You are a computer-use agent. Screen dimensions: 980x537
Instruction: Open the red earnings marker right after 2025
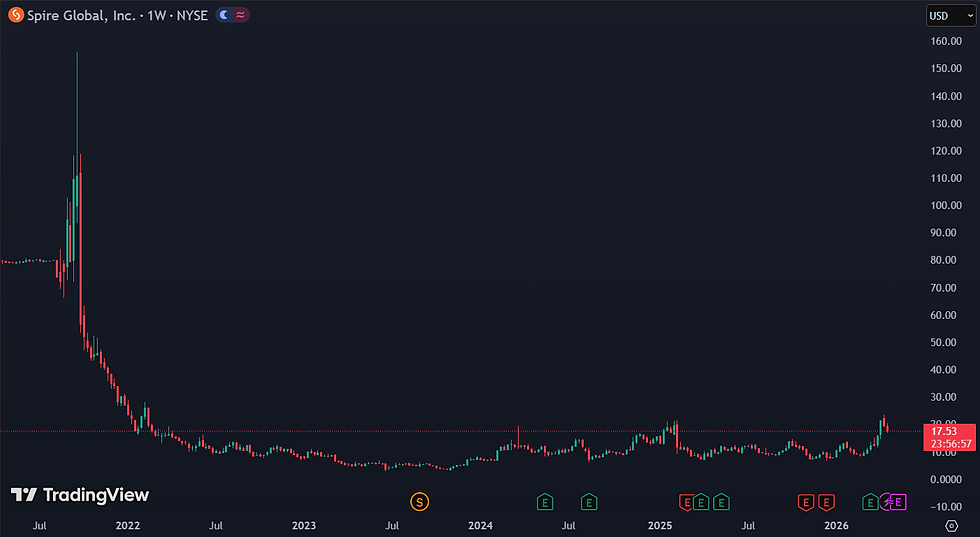point(686,502)
